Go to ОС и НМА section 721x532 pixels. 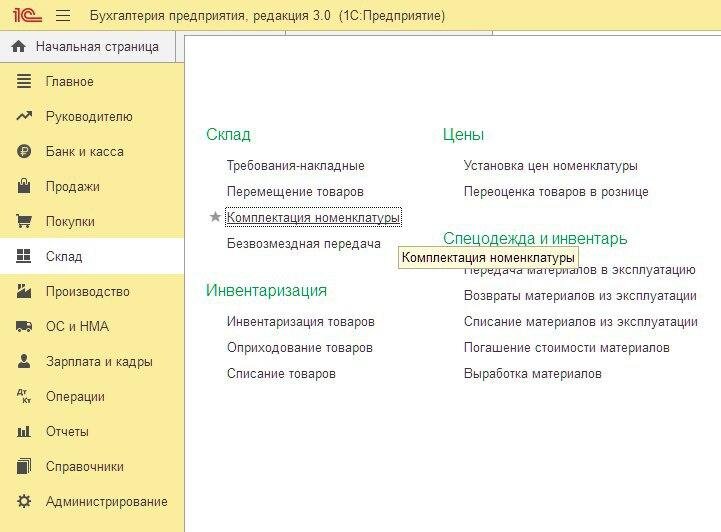(77, 326)
